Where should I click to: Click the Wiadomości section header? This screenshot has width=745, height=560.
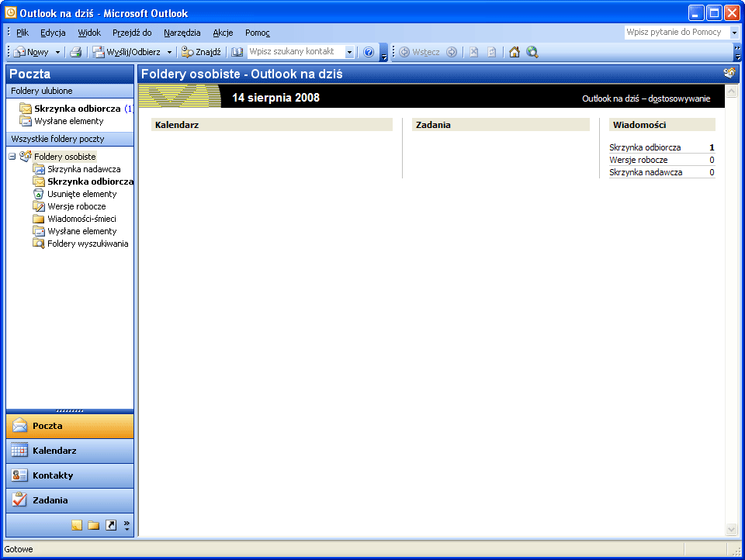662,124
